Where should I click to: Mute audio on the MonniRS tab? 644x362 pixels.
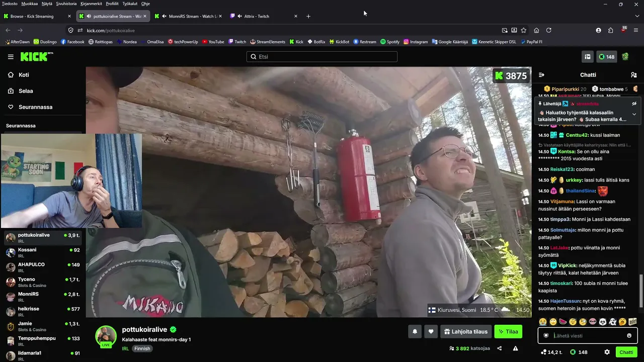(x=165, y=16)
